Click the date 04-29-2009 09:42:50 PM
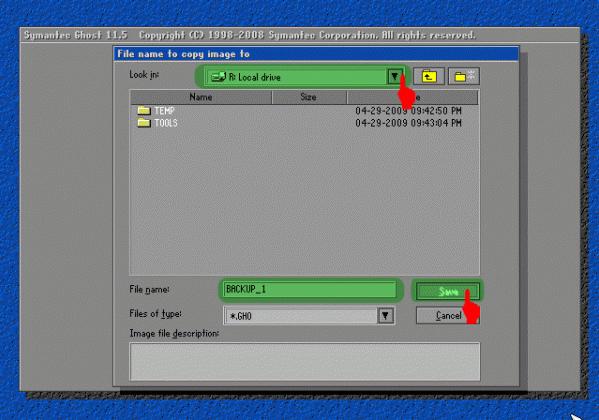Viewport: 599px width, 420px height. click(408, 111)
